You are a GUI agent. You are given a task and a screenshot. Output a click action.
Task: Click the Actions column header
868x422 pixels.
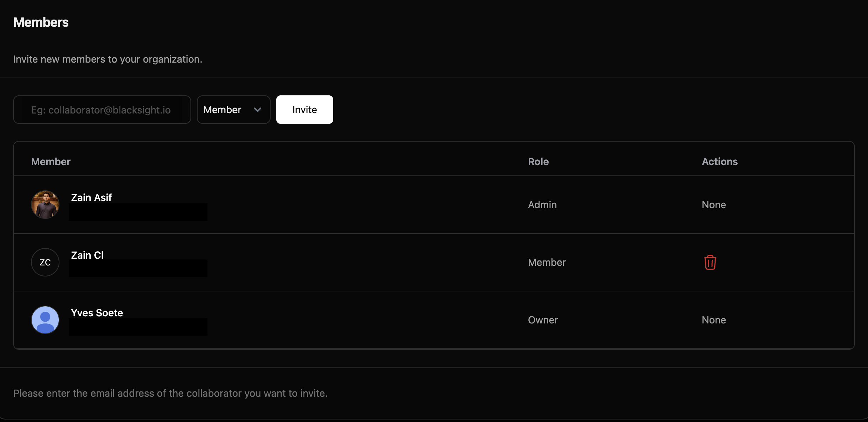(x=720, y=162)
